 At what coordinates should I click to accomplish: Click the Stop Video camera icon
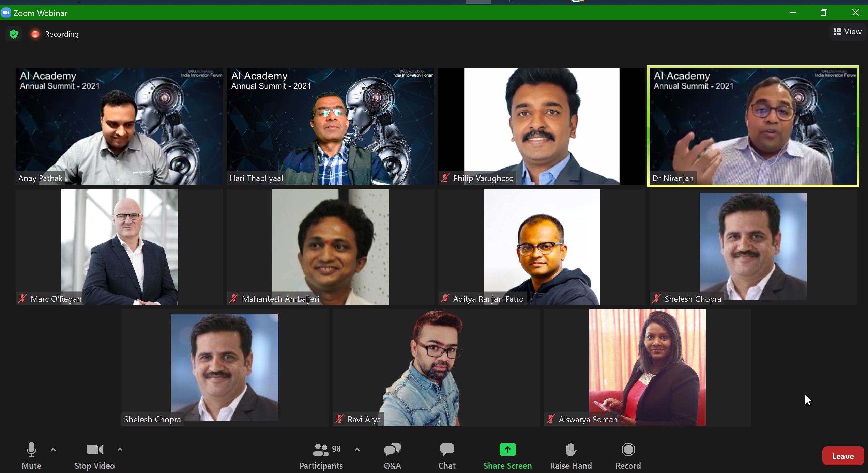click(94, 450)
